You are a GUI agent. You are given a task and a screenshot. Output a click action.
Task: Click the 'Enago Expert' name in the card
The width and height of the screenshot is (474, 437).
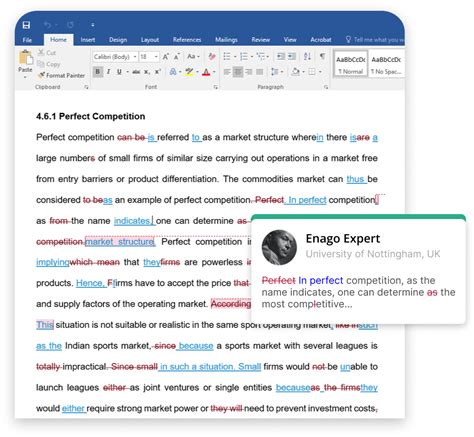(343, 239)
